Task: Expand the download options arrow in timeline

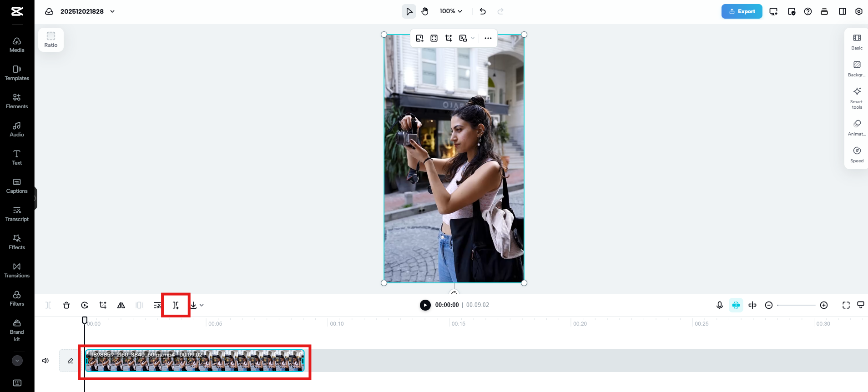Action: [202, 305]
